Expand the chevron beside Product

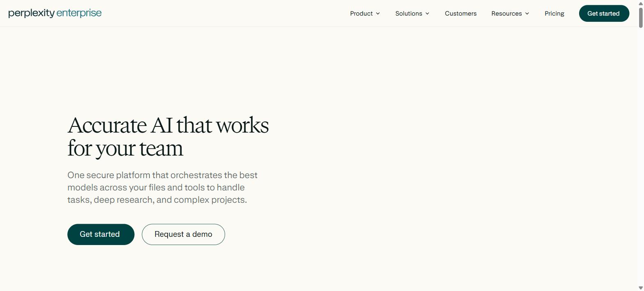pos(378,14)
